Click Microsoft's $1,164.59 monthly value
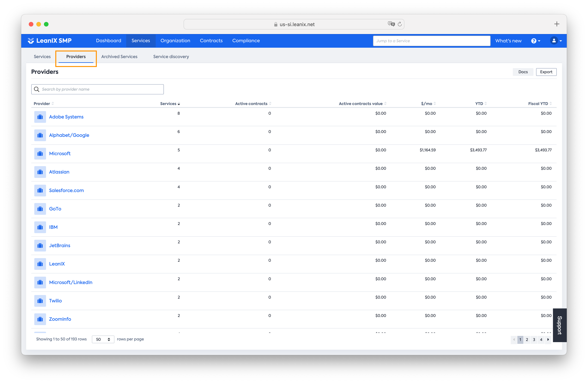 click(427, 150)
